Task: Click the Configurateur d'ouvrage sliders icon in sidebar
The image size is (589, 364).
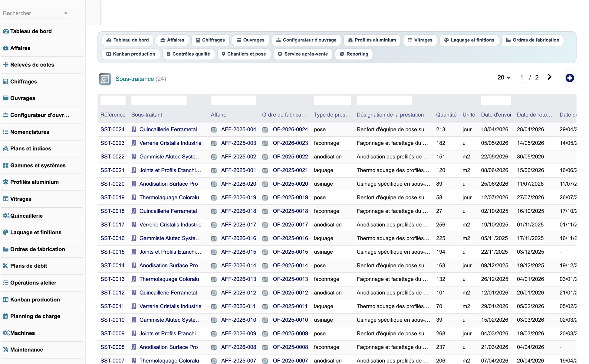Action: coord(6,115)
